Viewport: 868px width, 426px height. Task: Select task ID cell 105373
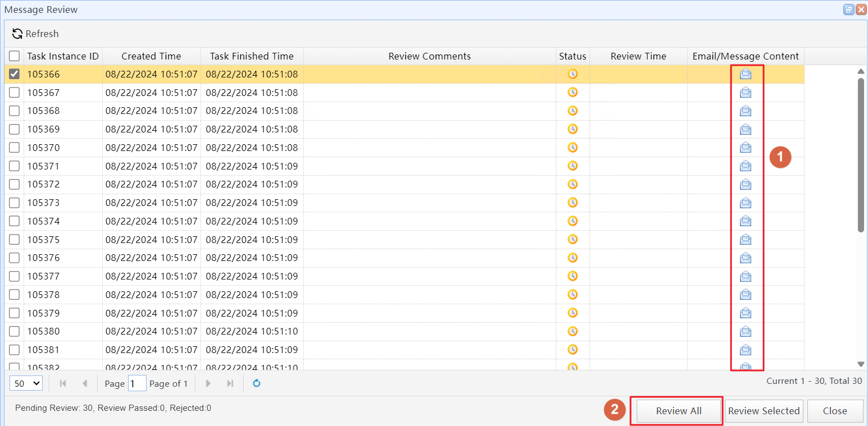pyautogui.click(x=63, y=203)
